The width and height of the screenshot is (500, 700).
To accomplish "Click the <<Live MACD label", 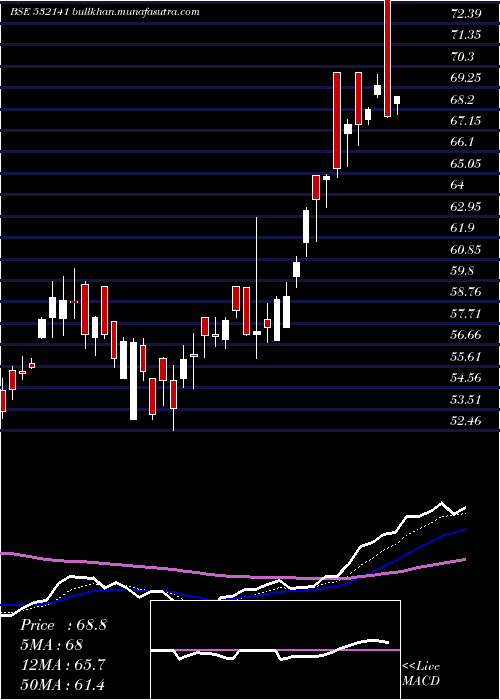I will (421, 674).
